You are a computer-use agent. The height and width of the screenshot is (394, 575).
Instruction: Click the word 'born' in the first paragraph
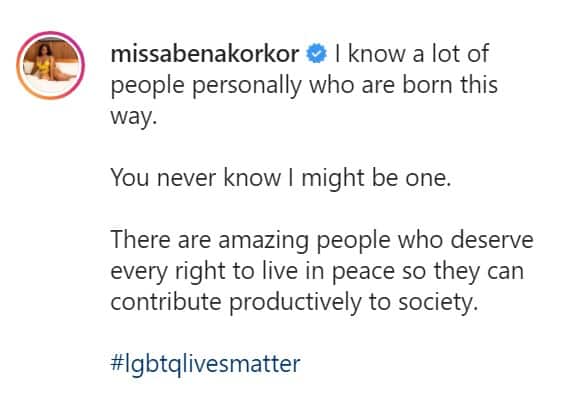[x=427, y=85]
